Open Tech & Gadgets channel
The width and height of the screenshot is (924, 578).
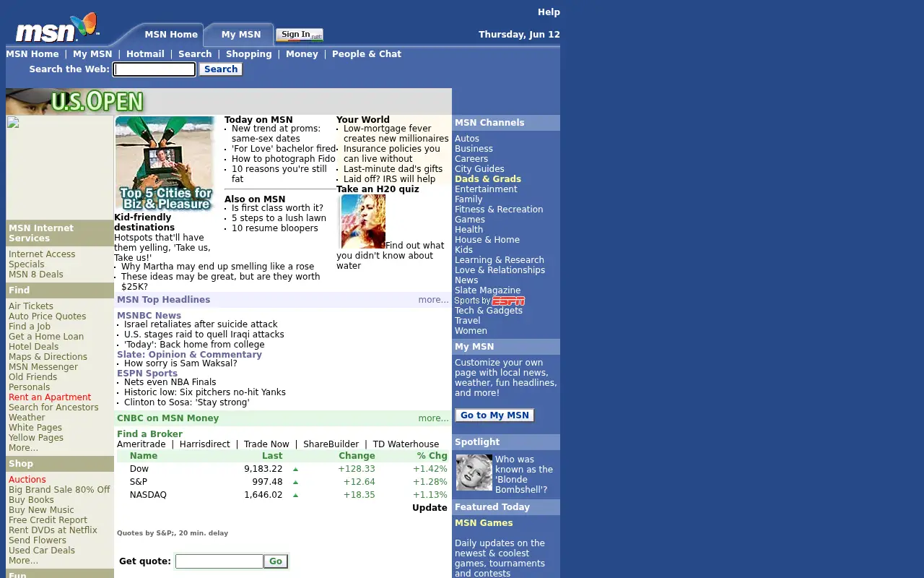[489, 311]
